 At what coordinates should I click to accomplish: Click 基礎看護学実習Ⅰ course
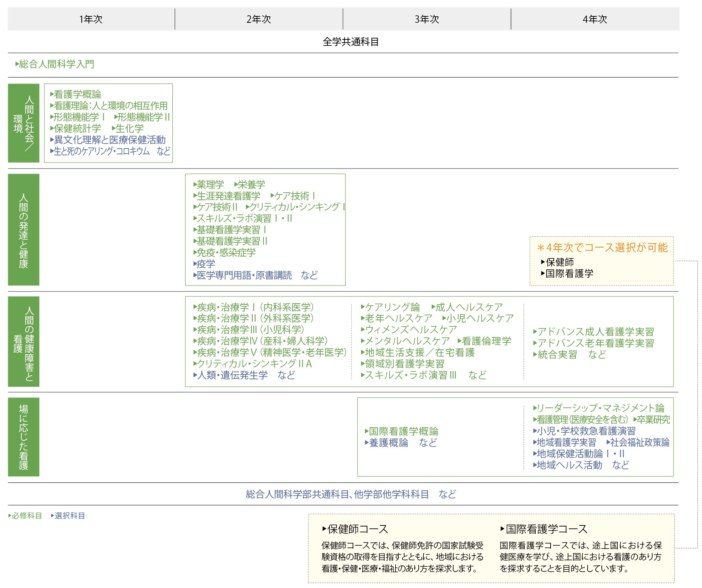point(230,230)
